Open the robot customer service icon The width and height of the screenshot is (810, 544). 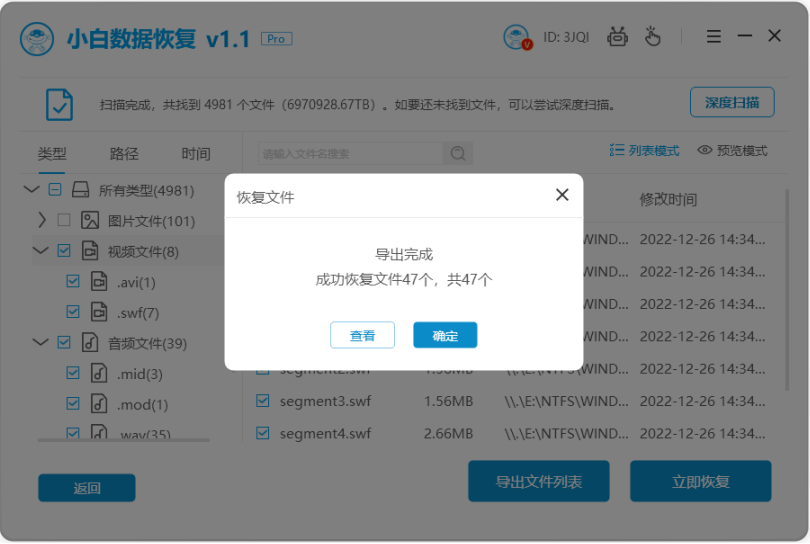pyautogui.click(x=618, y=37)
